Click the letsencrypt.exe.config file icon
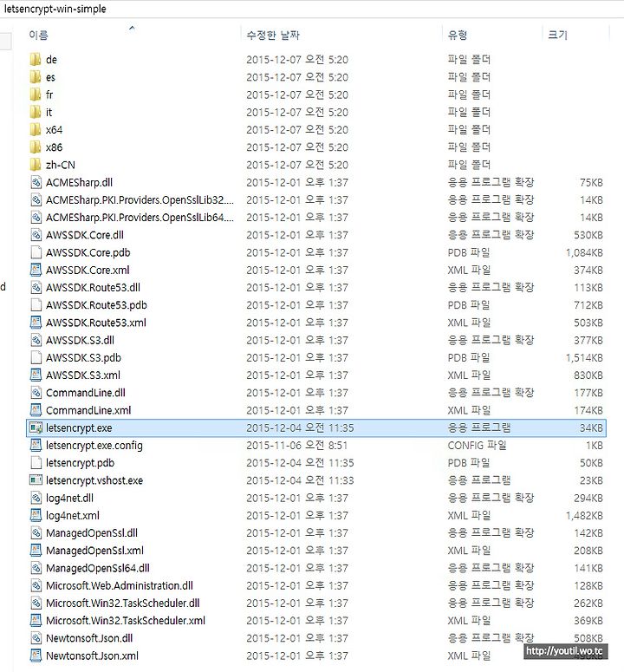This screenshot has height=672, width=624. [x=36, y=446]
